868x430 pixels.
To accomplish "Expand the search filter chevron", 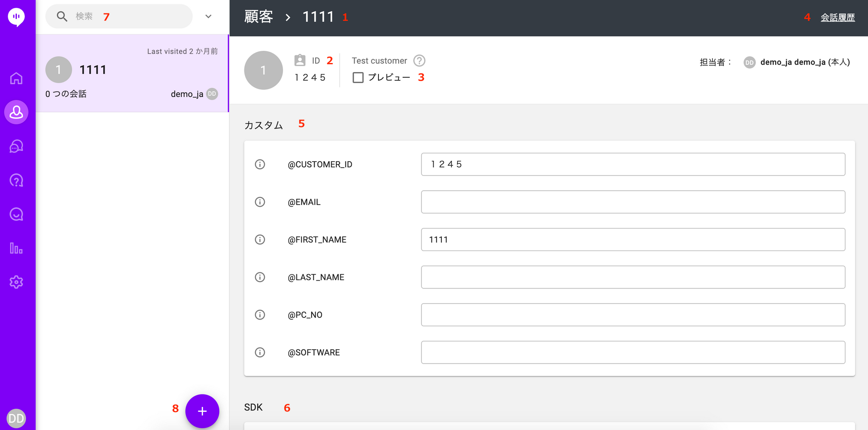I will pyautogui.click(x=208, y=17).
